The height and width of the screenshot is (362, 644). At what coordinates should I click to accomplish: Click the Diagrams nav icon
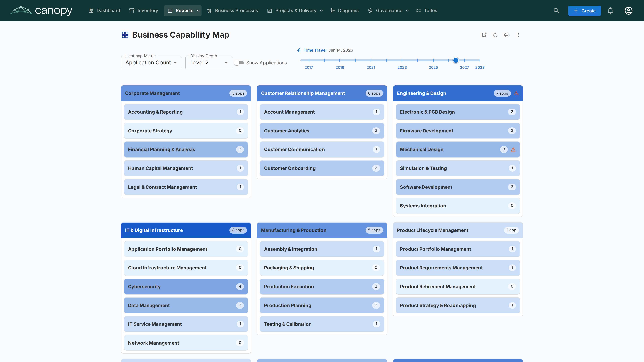pyautogui.click(x=333, y=11)
